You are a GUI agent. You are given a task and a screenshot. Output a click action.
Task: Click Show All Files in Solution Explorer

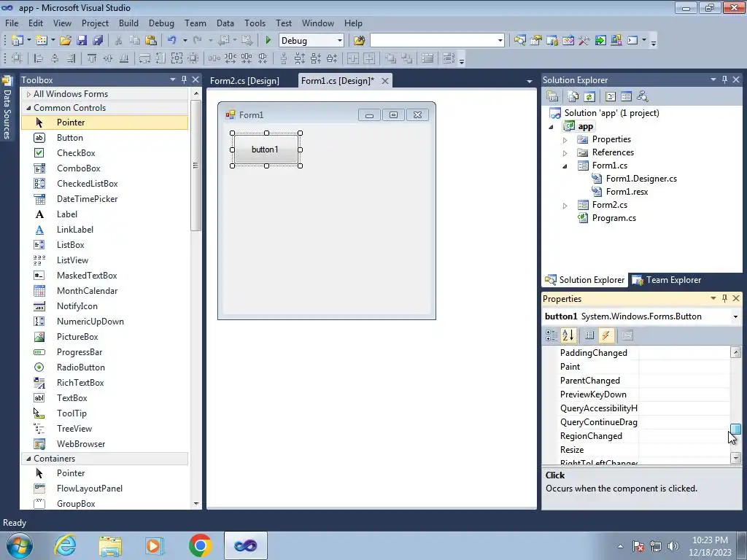pos(573,97)
